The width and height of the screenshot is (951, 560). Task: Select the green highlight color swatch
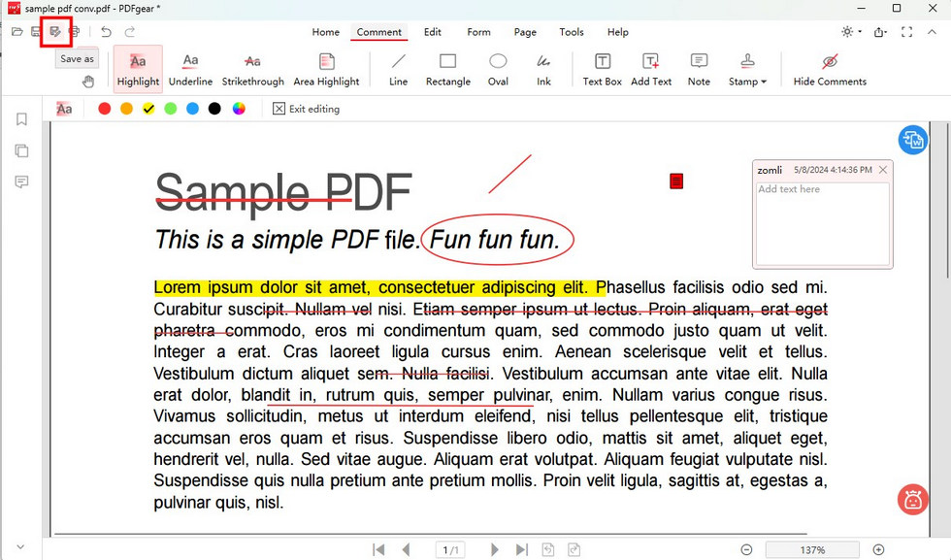[172, 108]
